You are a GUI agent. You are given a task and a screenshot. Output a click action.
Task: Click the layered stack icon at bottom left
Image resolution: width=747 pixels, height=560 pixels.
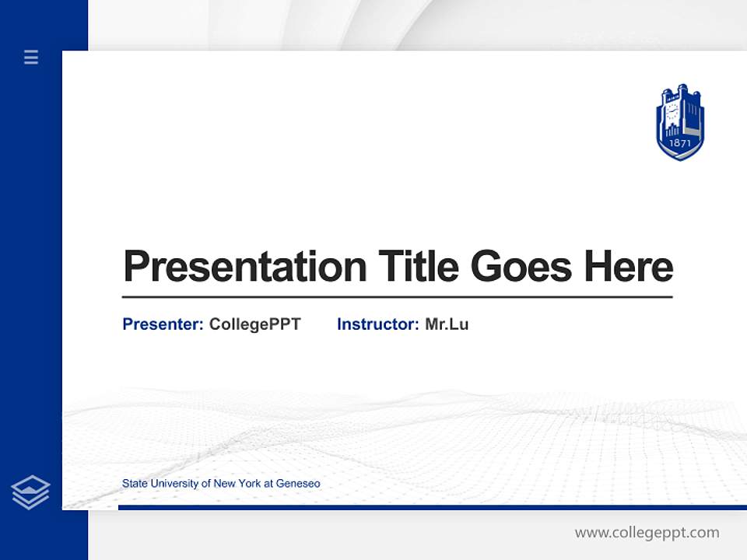(30, 491)
